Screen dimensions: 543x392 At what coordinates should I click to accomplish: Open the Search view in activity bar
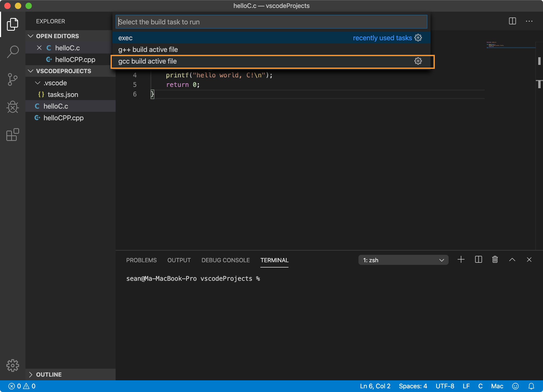tap(13, 52)
